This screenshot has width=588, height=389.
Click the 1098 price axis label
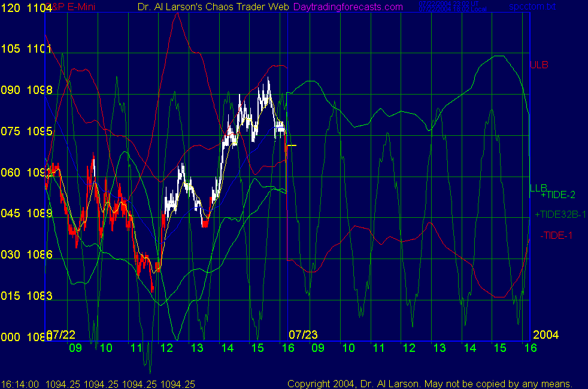click(x=40, y=90)
